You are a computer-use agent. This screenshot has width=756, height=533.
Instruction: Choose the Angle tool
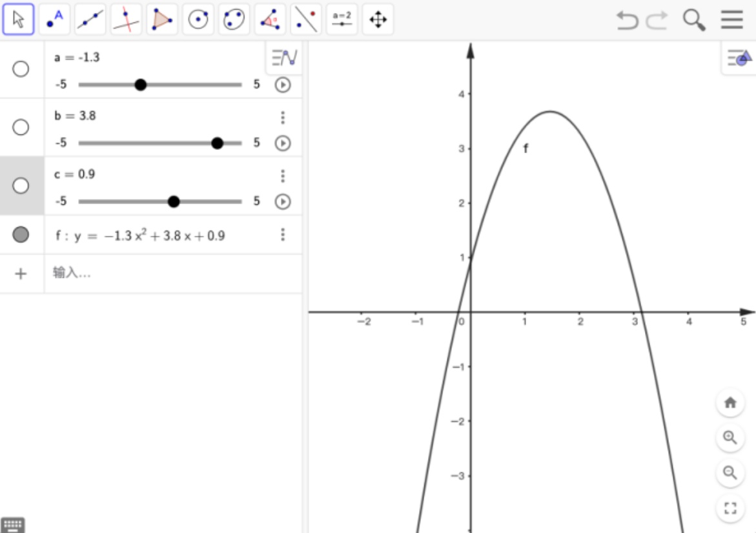pyautogui.click(x=270, y=20)
